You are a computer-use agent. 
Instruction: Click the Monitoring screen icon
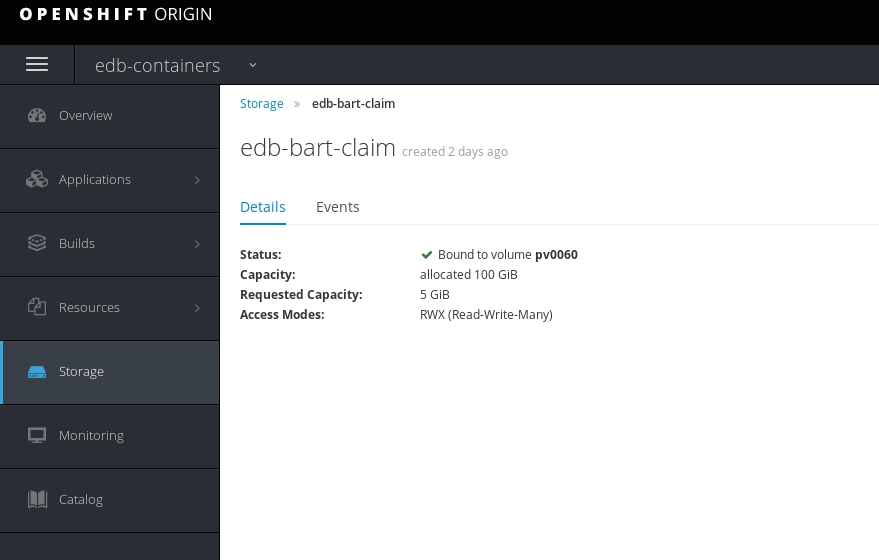pyautogui.click(x=37, y=436)
